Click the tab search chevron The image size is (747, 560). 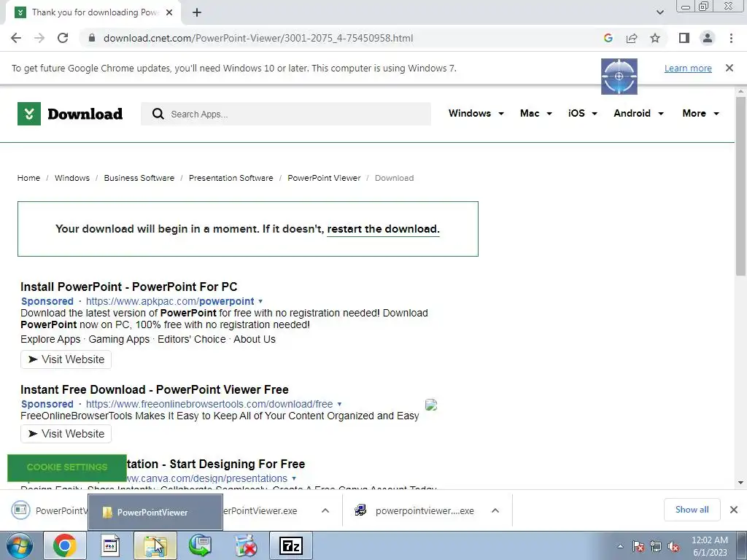point(659,12)
